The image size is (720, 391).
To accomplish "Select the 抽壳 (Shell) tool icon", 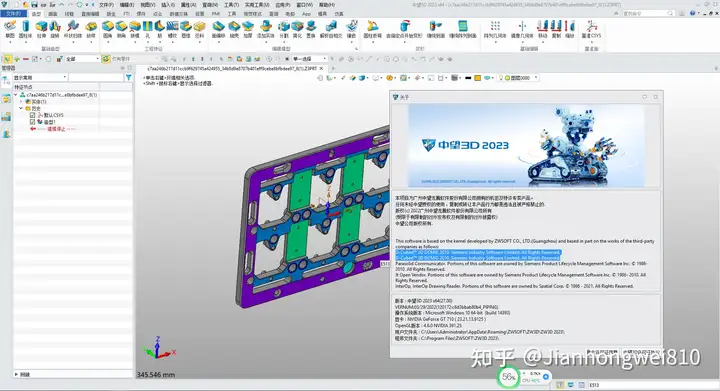I will click(234, 29).
